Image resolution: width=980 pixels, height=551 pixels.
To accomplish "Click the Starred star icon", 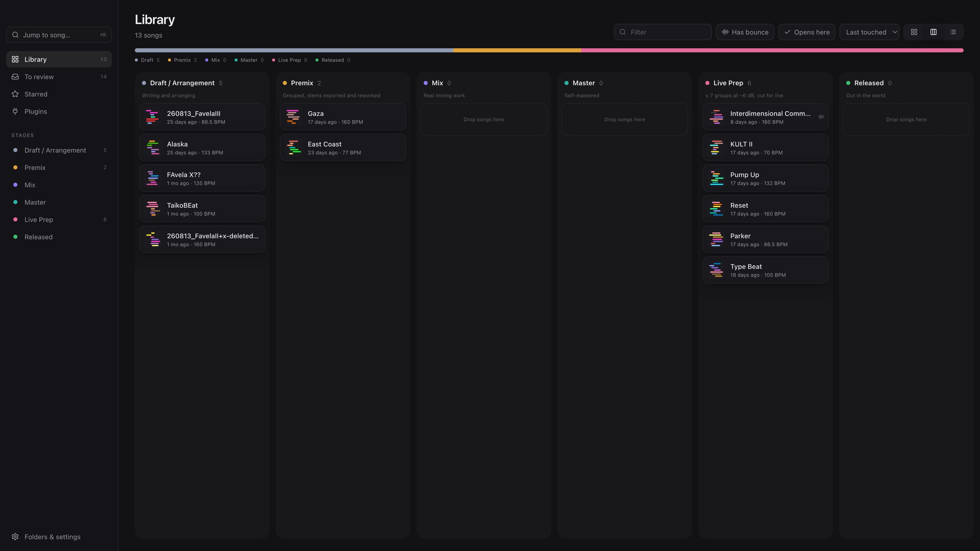I will coord(15,94).
